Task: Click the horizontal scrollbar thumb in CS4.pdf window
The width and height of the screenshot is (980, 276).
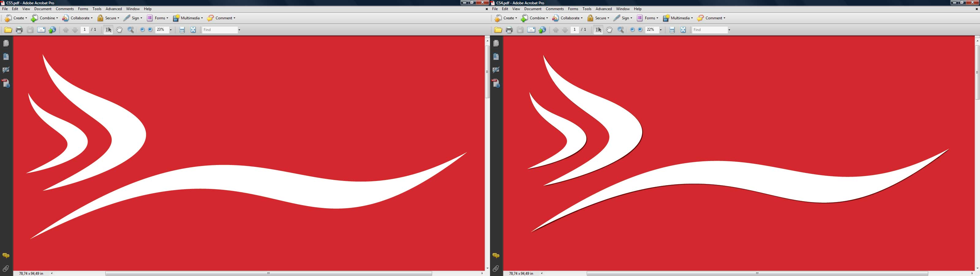Action: [x=757, y=273]
